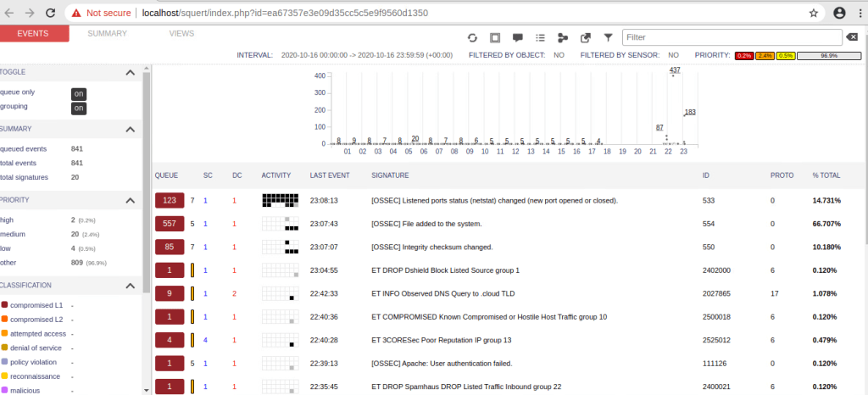Click the list view icon
Screen dimensions: 868x395
pyautogui.click(x=540, y=38)
